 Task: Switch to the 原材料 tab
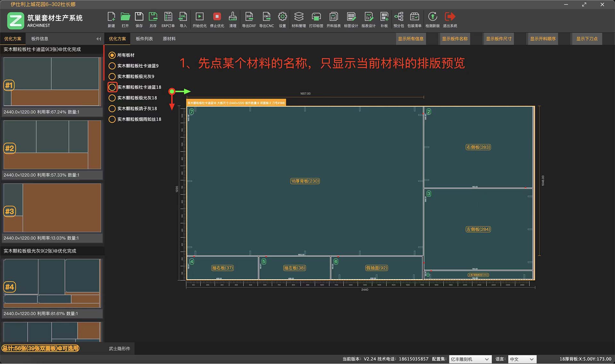[169, 39]
